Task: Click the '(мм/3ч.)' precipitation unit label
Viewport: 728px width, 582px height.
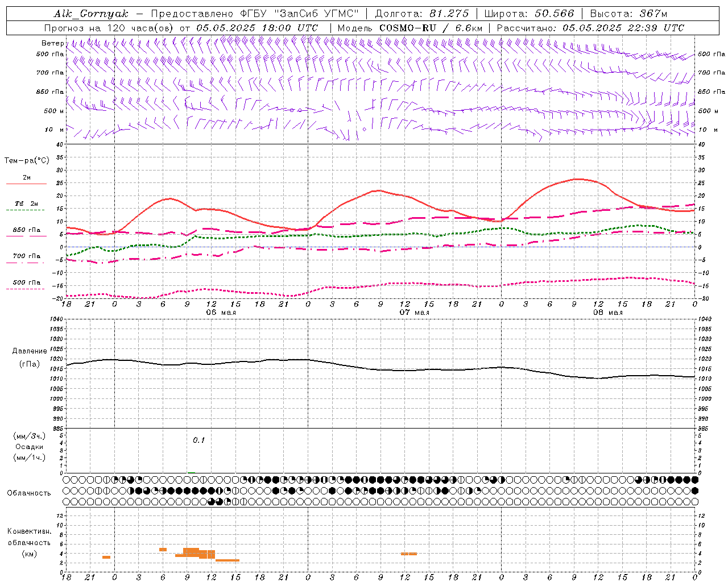Action: click(x=30, y=436)
